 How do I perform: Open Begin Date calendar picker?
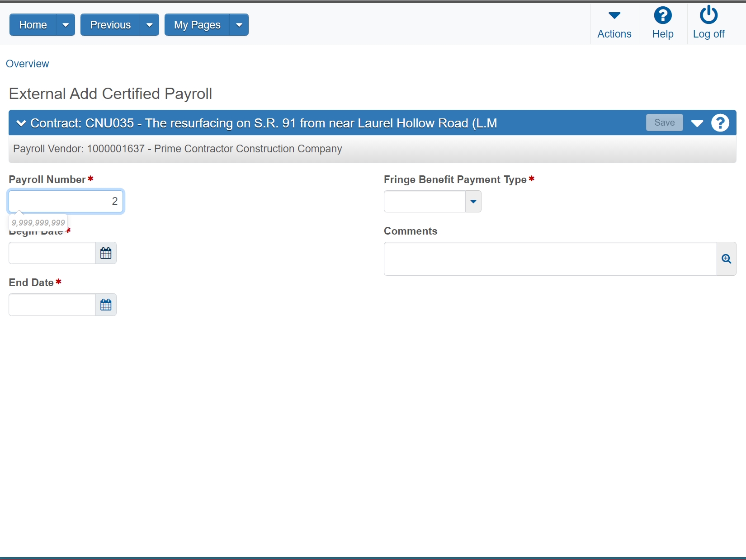pyautogui.click(x=106, y=253)
